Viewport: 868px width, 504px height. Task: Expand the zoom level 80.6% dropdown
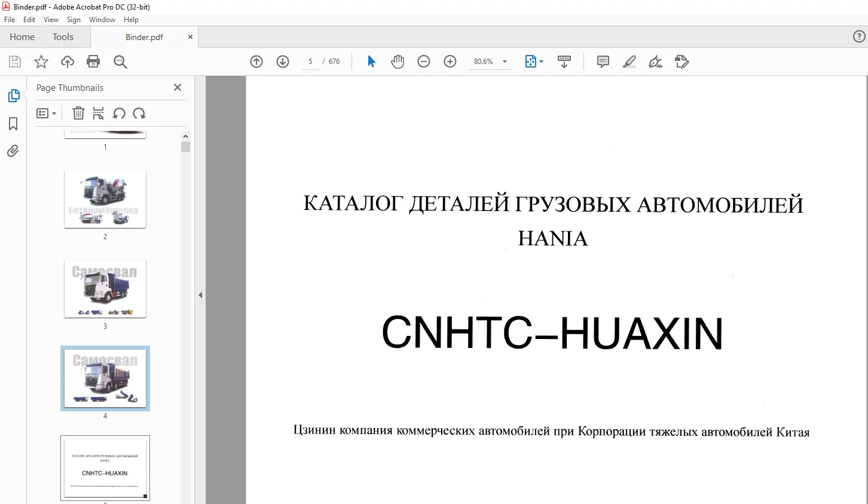point(505,62)
